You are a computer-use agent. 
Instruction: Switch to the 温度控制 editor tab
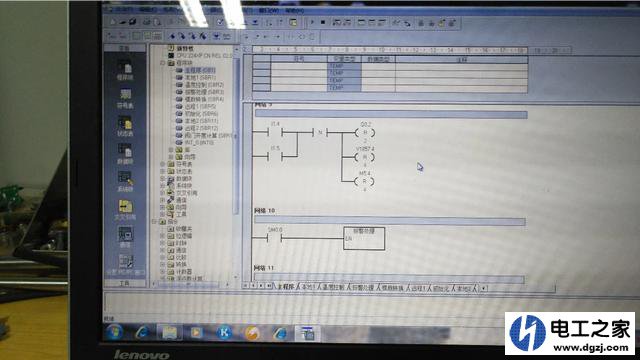click(333, 288)
